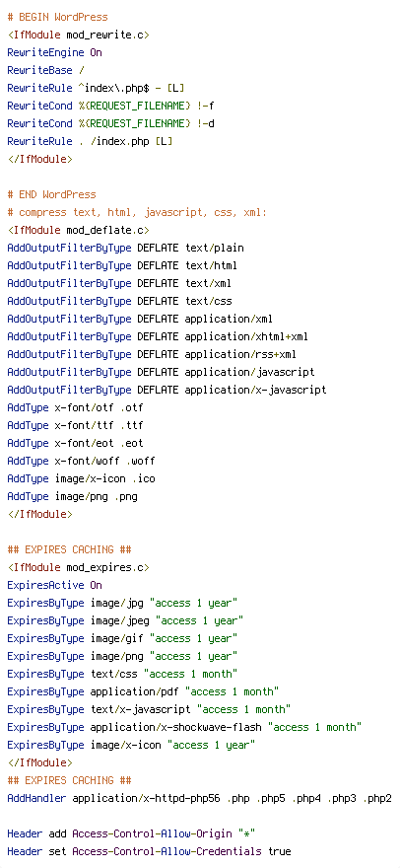Click the DEFLATE text/plain line

125,248
